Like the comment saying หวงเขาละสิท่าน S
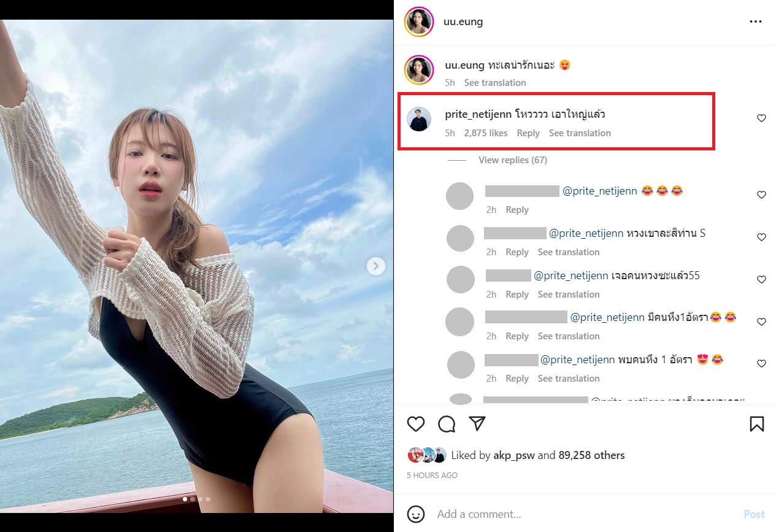776x532 pixels. [x=761, y=237]
